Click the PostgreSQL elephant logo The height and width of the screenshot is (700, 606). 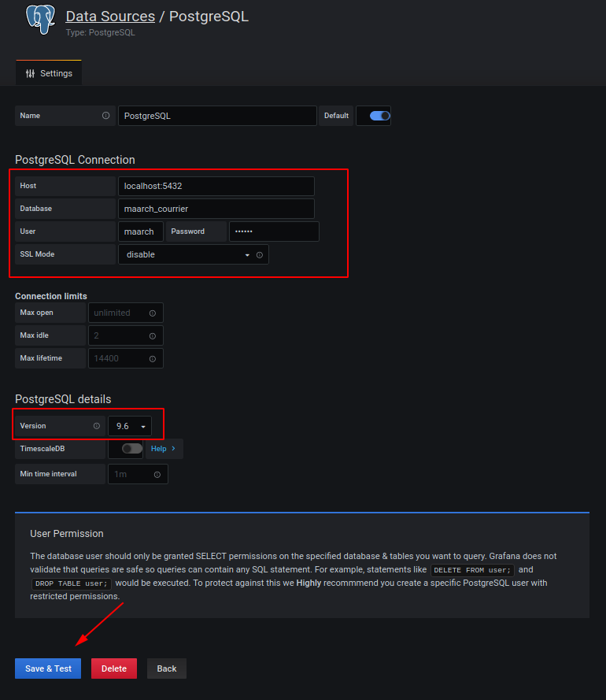click(41, 20)
